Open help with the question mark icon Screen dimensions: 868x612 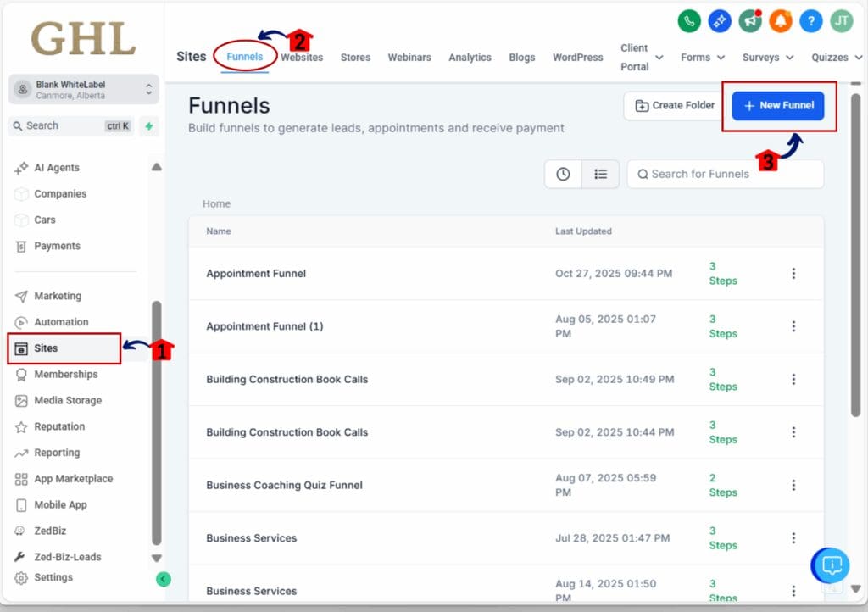810,21
